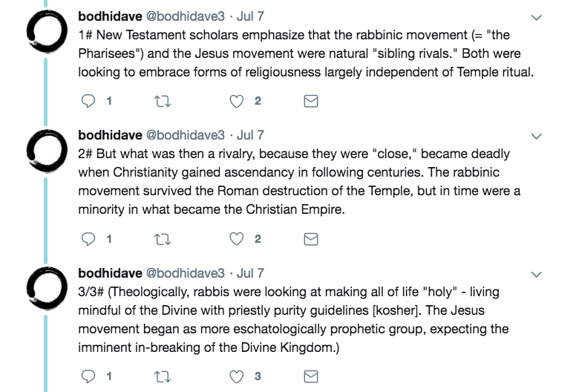Share the 3/3# tweet via envelope icon

pyautogui.click(x=312, y=376)
